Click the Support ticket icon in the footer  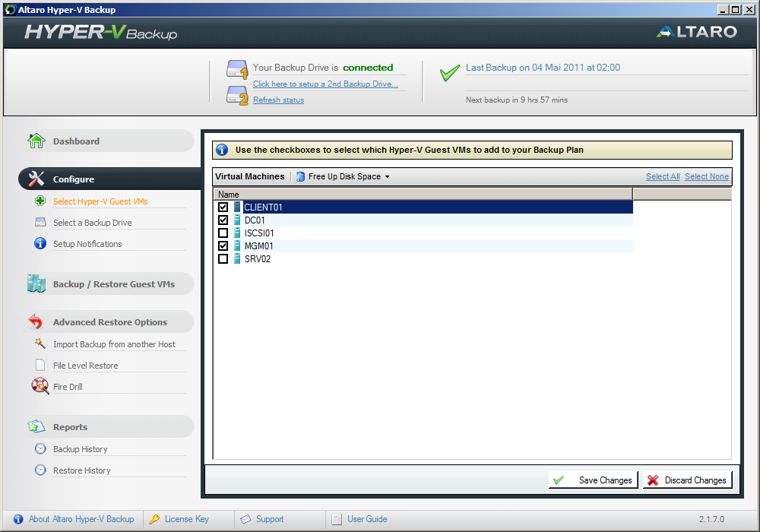[245, 519]
